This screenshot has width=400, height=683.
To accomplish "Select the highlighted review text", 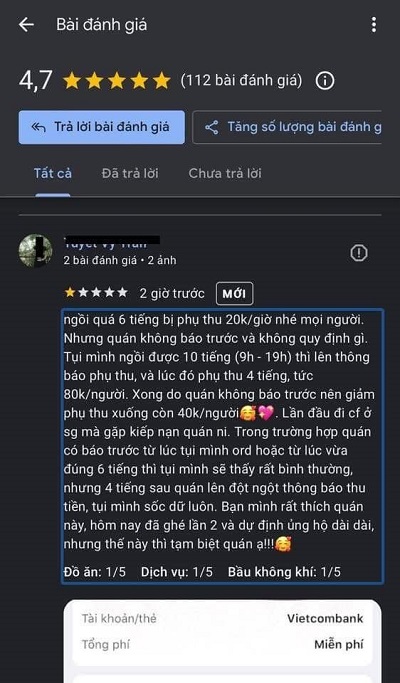I will point(223,446).
